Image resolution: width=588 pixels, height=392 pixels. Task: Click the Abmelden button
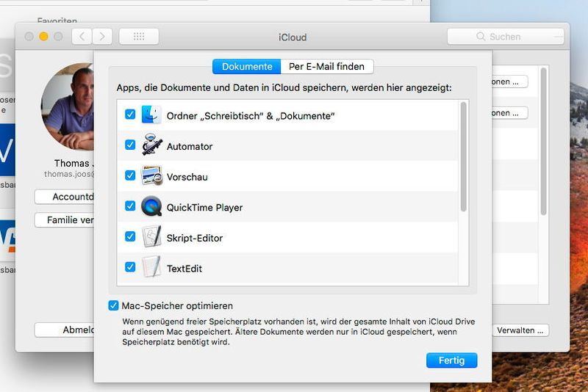click(x=64, y=330)
